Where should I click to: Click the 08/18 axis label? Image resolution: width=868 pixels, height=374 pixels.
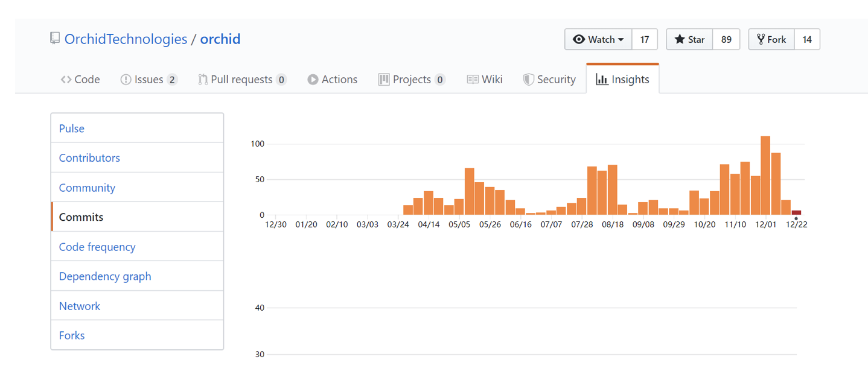point(613,224)
